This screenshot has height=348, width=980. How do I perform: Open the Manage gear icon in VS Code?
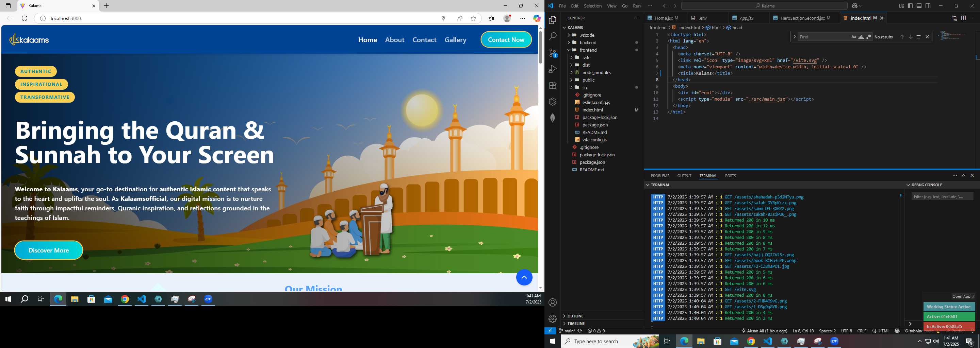click(x=553, y=319)
